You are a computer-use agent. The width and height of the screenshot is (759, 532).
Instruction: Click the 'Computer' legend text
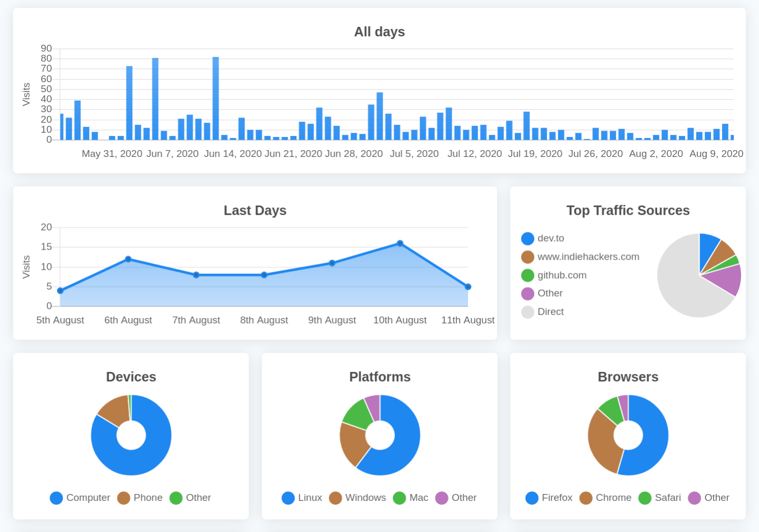click(x=88, y=498)
